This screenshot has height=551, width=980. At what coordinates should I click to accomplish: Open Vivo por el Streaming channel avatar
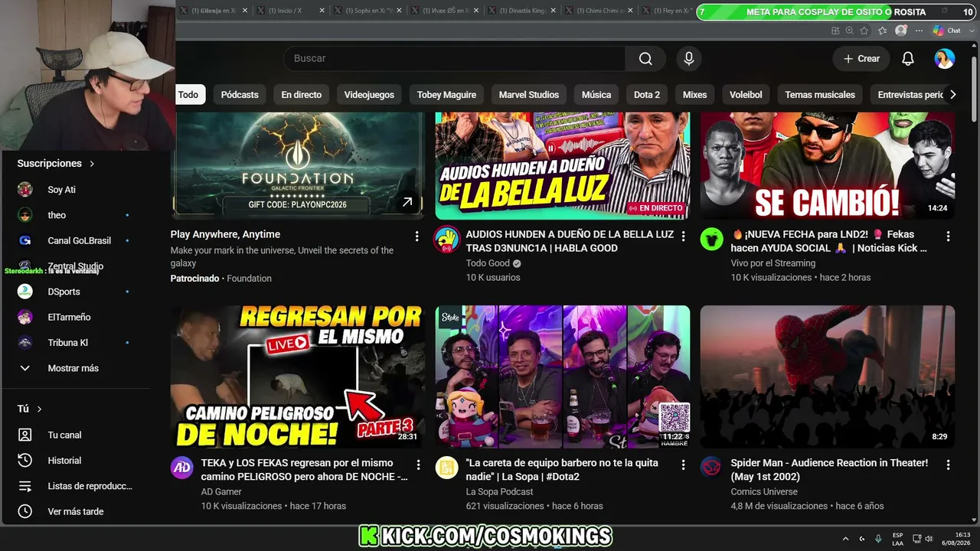point(712,240)
